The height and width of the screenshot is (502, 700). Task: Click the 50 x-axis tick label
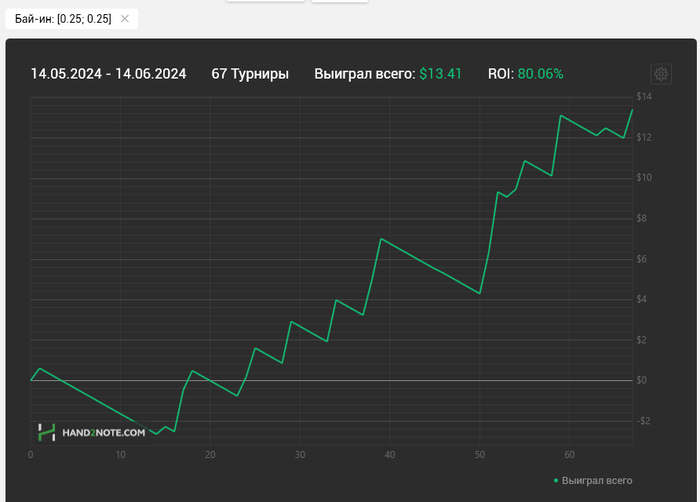[479, 455]
